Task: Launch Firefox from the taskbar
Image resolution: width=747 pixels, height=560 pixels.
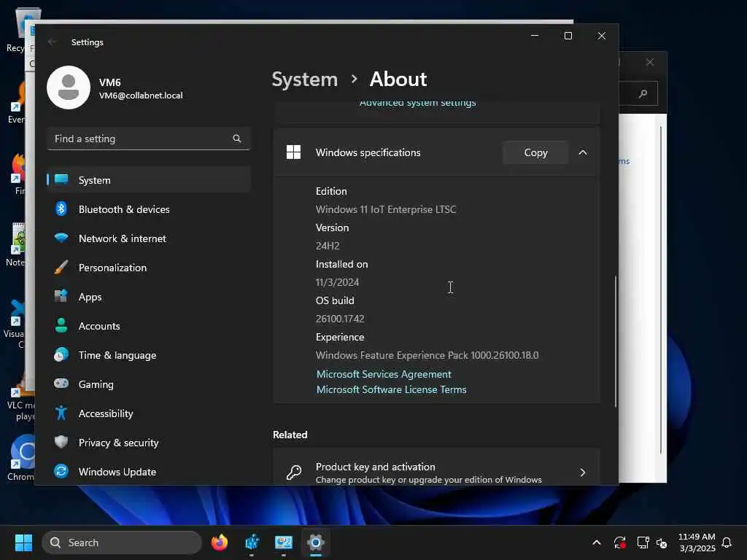Action: point(219,542)
